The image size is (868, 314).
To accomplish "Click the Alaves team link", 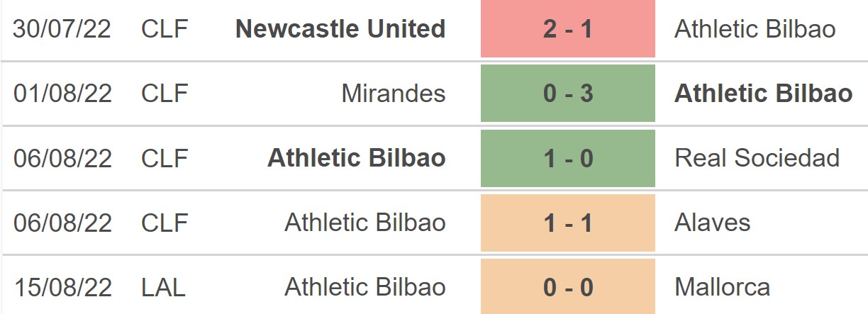I will 712,223.
